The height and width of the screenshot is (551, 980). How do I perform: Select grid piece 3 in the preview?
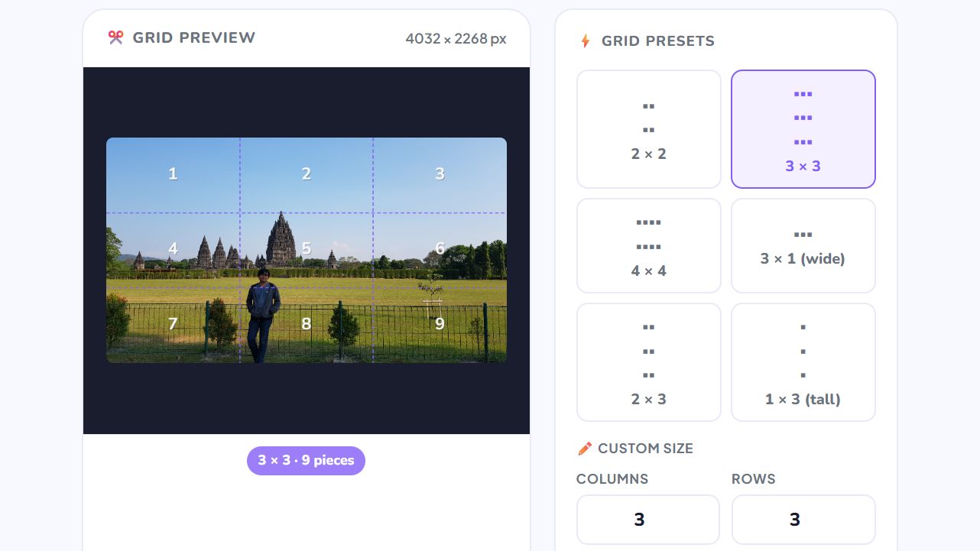click(440, 175)
